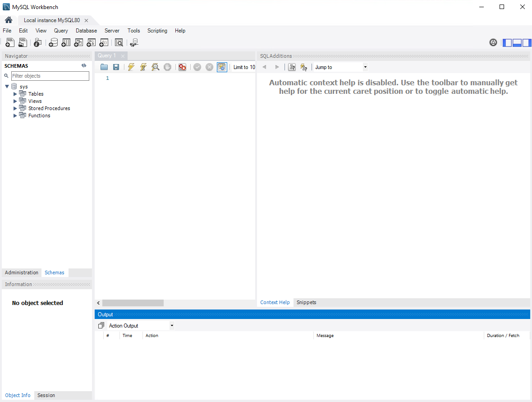
Task: Click the query editor horizontal scrollbar
Action: click(x=133, y=303)
